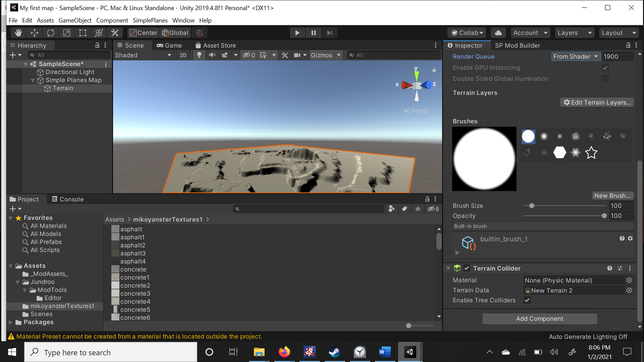644x362 pixels.
Task: Switch to the Console tab
Action: click(67, 199)
